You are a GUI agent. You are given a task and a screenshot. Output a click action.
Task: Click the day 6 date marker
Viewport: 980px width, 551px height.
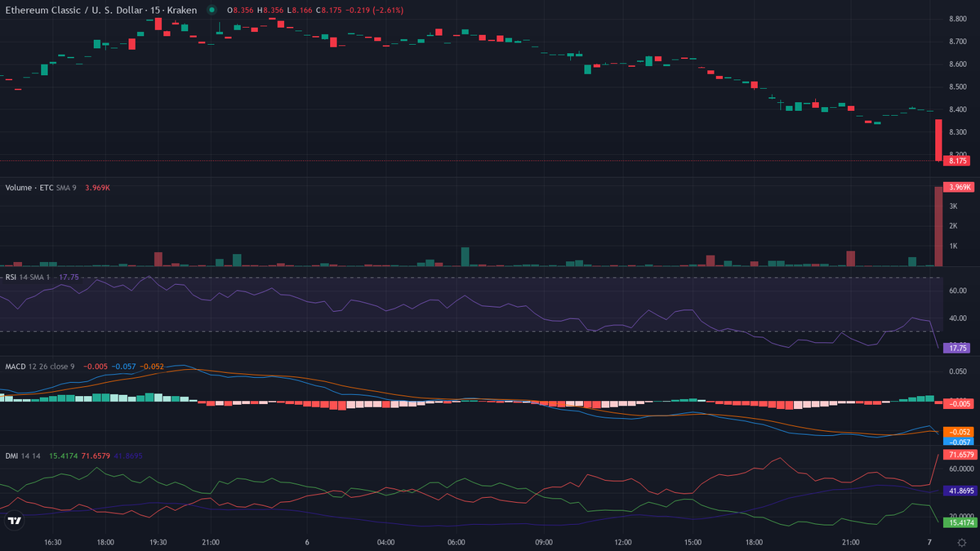[x=306, y=542]
